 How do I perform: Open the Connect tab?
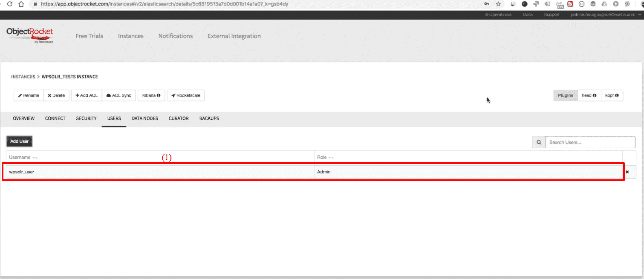click(55, 118)
